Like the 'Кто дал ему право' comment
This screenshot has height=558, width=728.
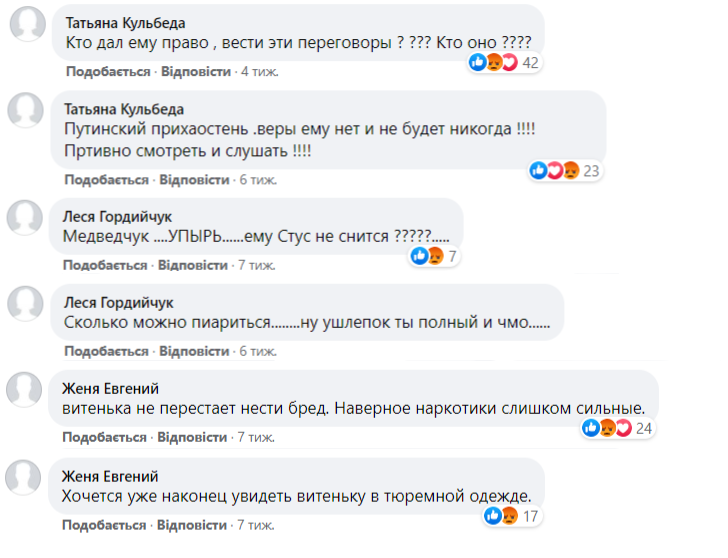pyautogui.click(x=107, y=72)
